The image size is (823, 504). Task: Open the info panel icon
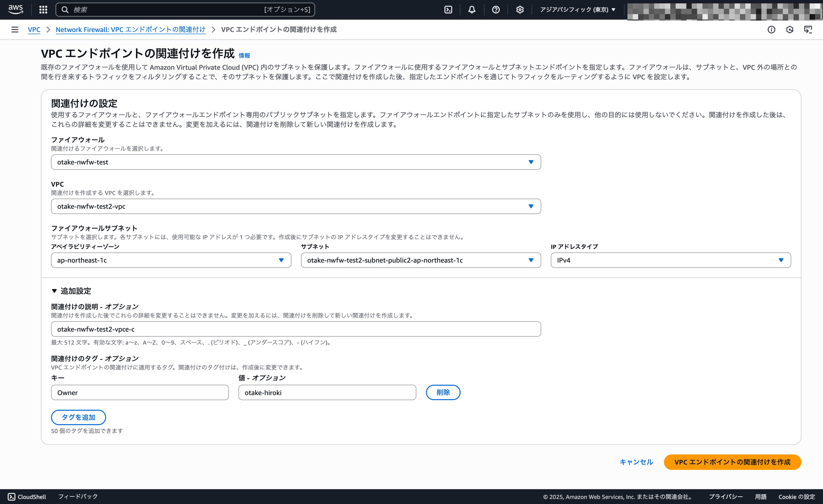pyautogui.click(x=771, y=29)
